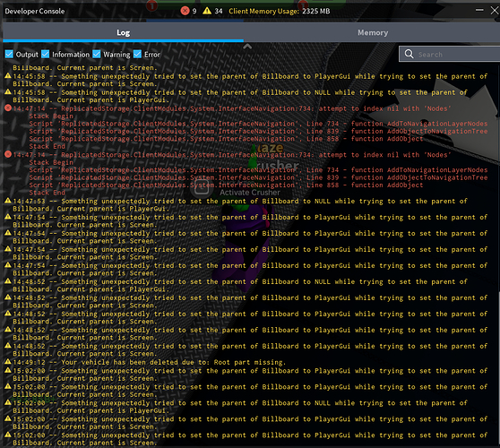Click error icon beside first InterfaceNavigation:734 entry
The image size is (500, 448).
pyautogui.click(x=8, y=108)
